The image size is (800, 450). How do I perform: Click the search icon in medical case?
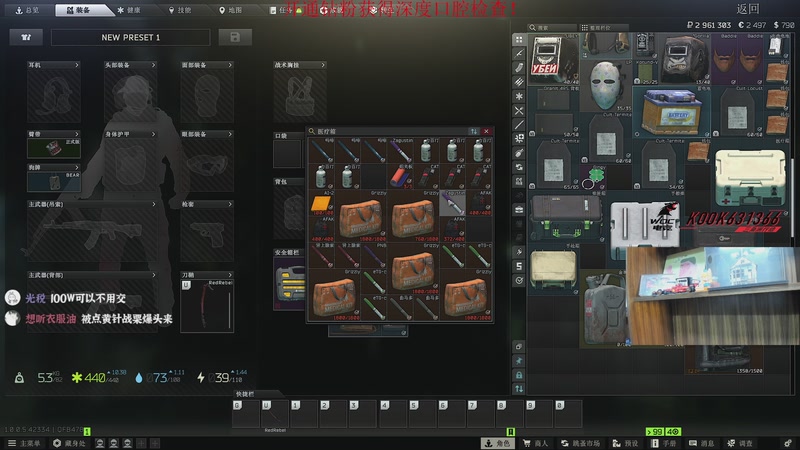tap(312, 132)
